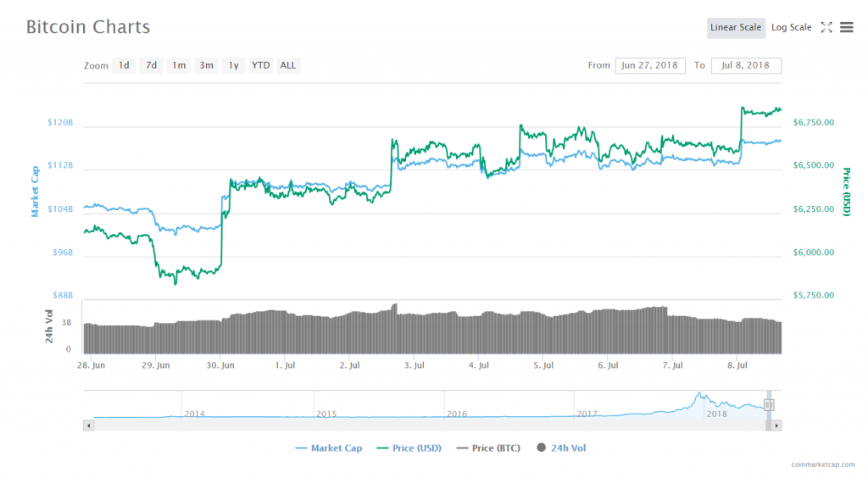Switch to Log Scale

tap(791, 28)
